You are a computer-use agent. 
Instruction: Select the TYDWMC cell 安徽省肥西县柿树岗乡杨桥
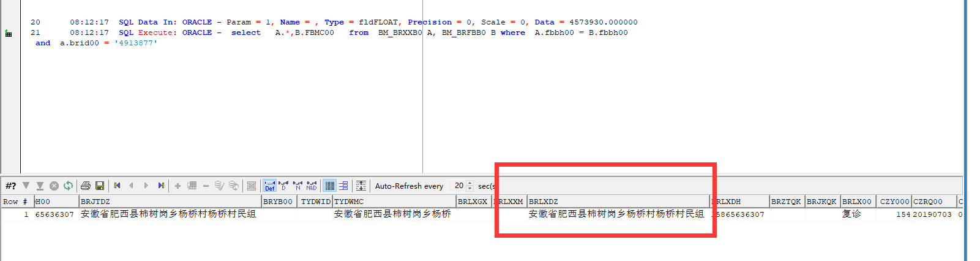(394, 214)
